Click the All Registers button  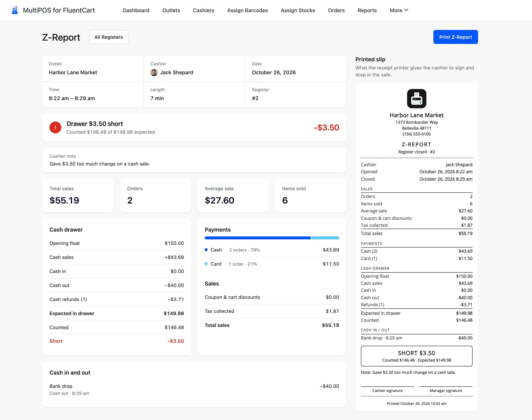(109, 37)
